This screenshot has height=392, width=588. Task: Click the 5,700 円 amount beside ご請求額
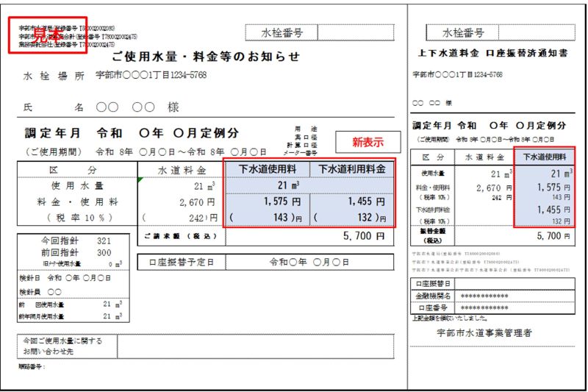[x=364, y=236]
